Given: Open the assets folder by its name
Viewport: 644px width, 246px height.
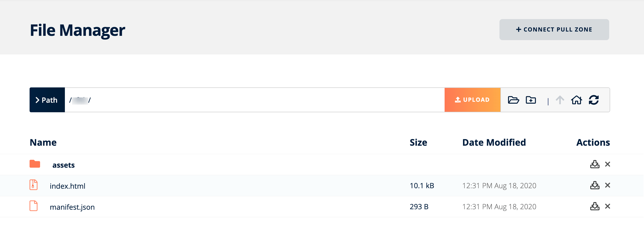Looking at the screenshot, I should point(63,165).
